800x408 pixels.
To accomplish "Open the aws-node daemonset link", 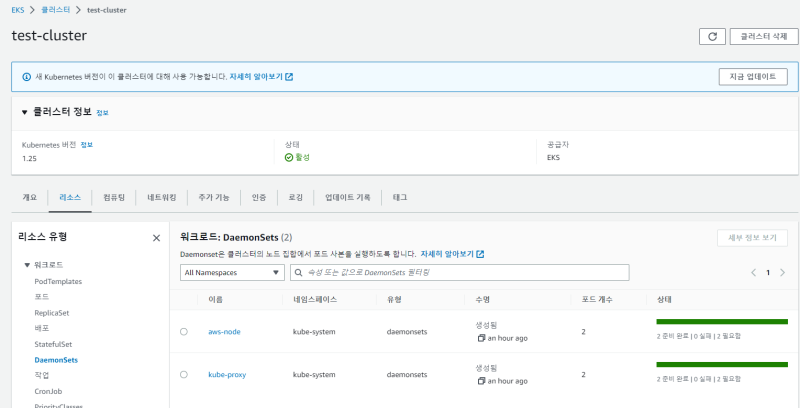I will (224, 331).
